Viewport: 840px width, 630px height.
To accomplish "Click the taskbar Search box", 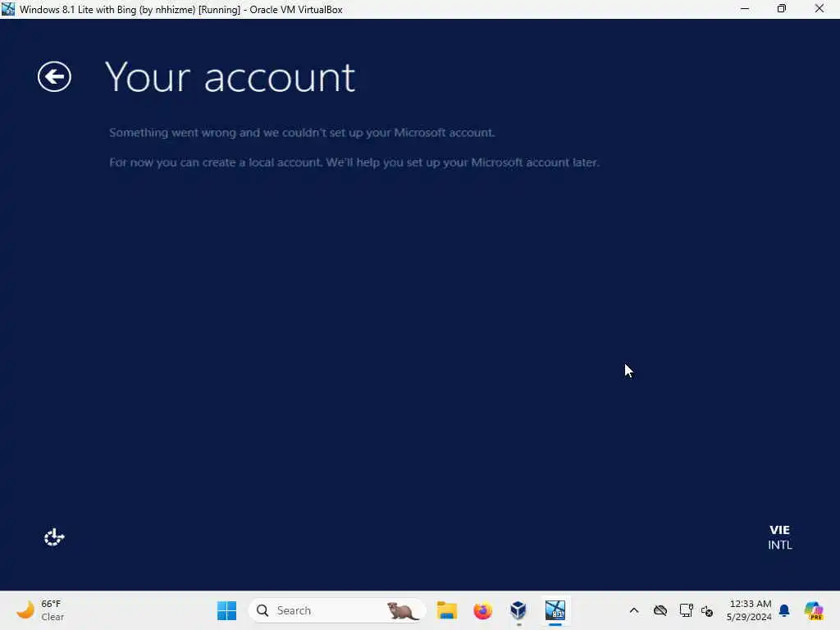I will point(337,610).
